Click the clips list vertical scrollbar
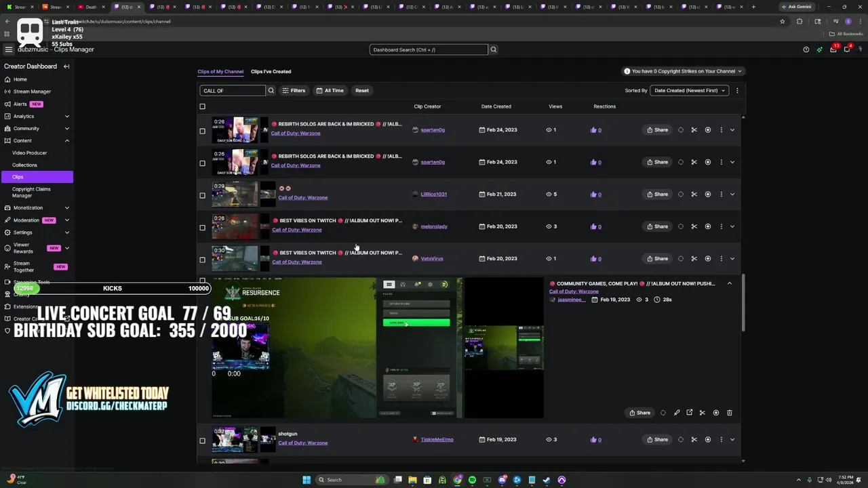The width and height of the screenshot is (868, 488). click(743, 303)
